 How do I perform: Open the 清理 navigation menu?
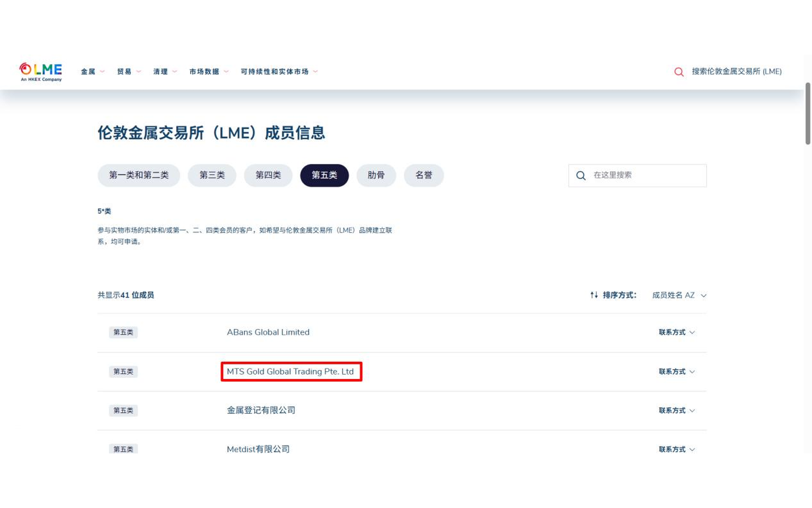165,71
